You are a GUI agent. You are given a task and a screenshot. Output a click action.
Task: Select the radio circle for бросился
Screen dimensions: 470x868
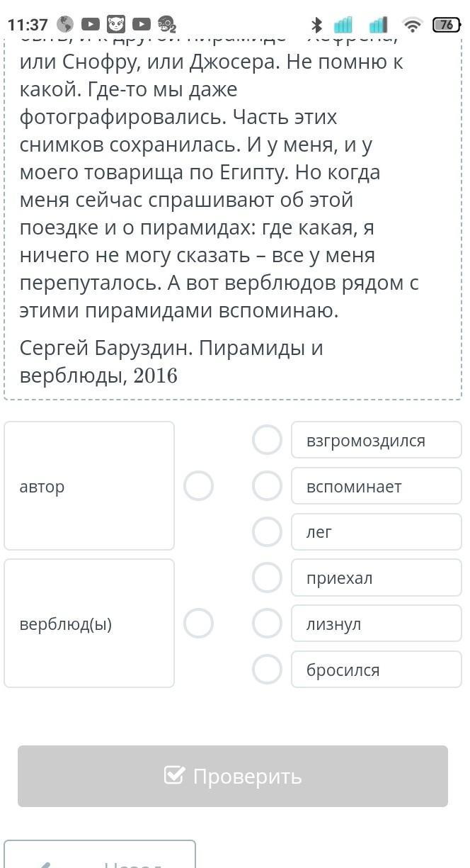click(268, 670)
